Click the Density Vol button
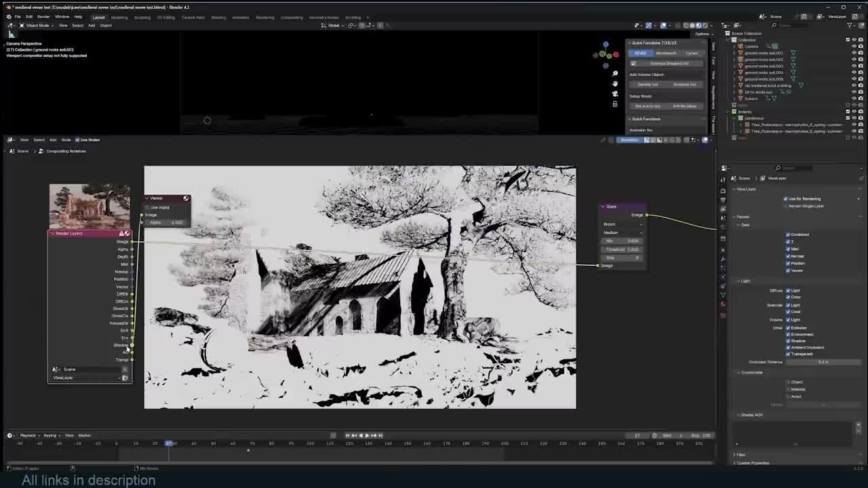 coord(648,84)
